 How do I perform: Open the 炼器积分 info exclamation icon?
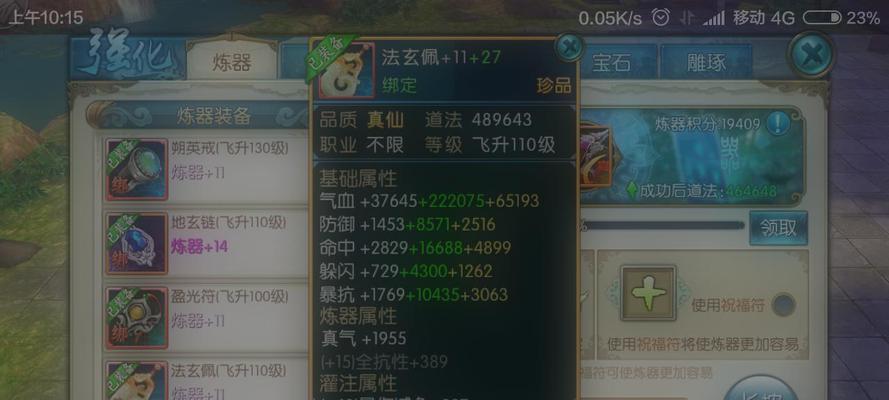pyautogui.click(x=778, y=123)
